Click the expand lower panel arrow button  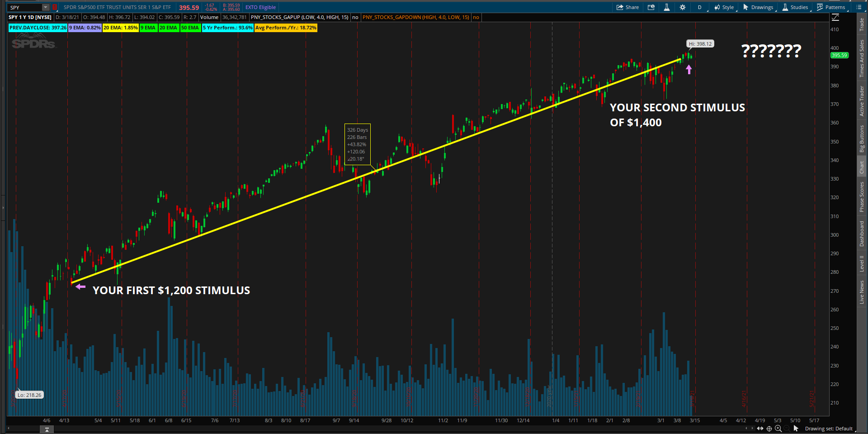tap(47, 429)
